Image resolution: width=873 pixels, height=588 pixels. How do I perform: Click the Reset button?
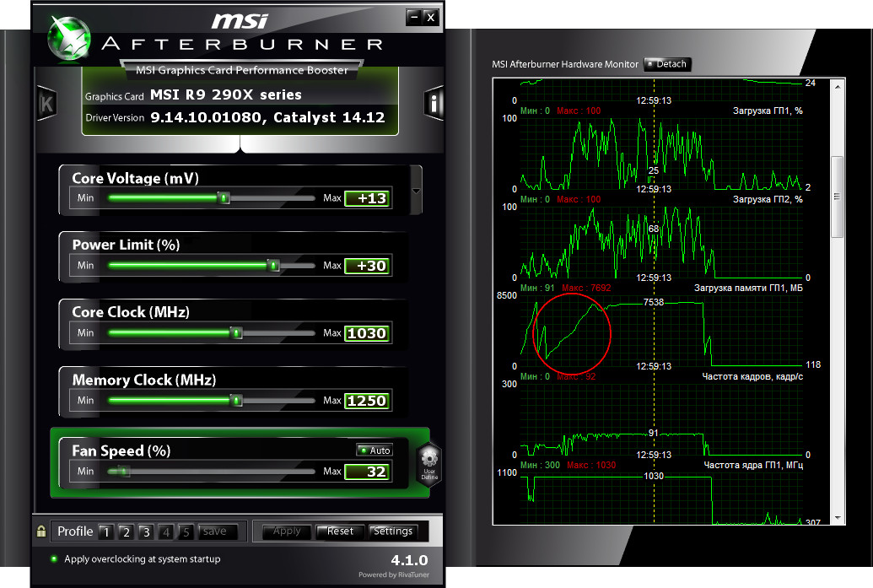(340, 531)
